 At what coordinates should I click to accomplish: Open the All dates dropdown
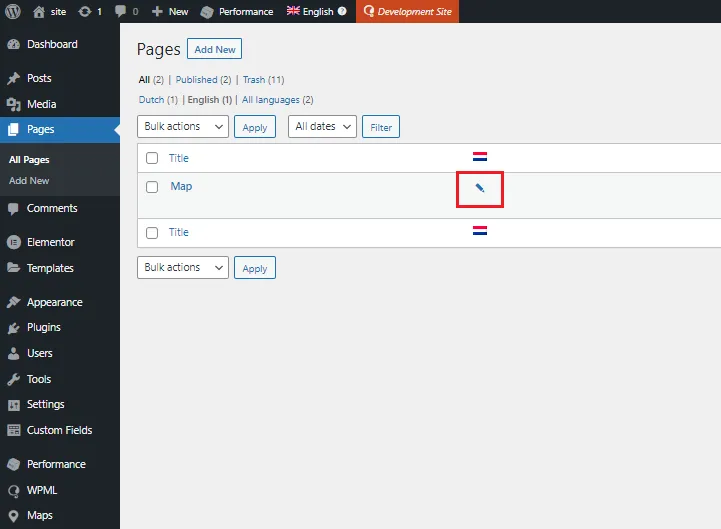(322, 127)
